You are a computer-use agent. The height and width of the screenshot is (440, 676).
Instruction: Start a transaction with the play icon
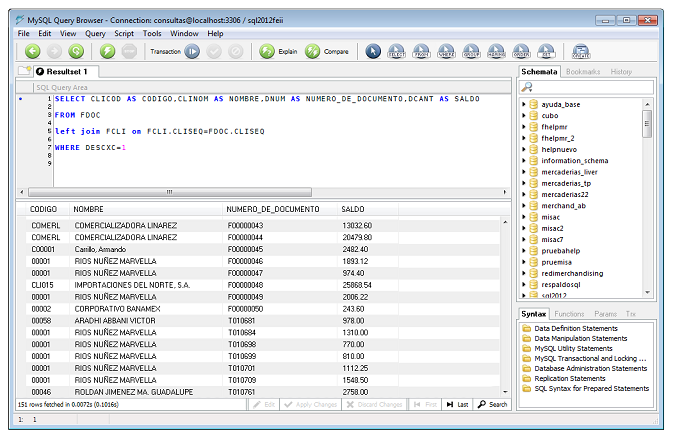click(192, 51)
